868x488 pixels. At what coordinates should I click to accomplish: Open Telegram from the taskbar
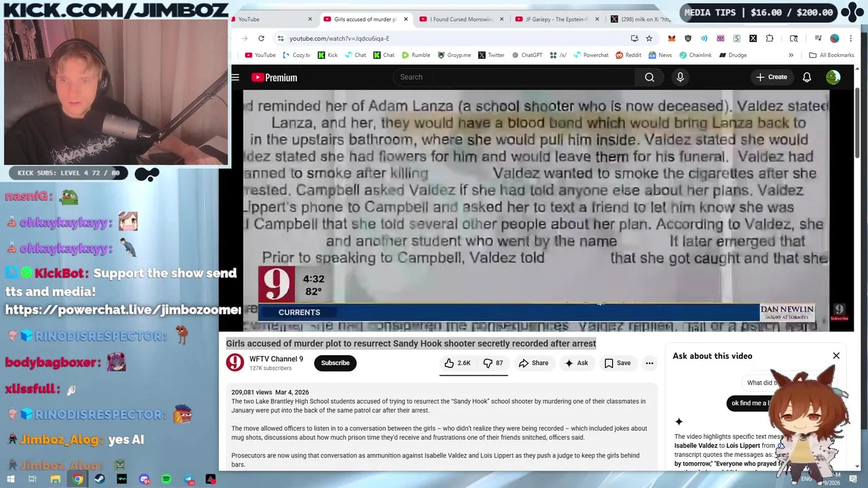(189, 479)
